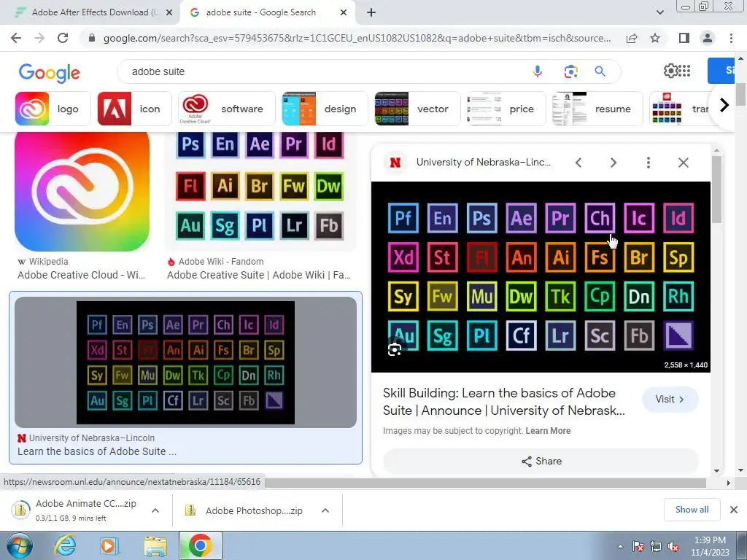Open the Nebraska-Lincoln Adobe icons thumbnail

click(x=185, y=362)
